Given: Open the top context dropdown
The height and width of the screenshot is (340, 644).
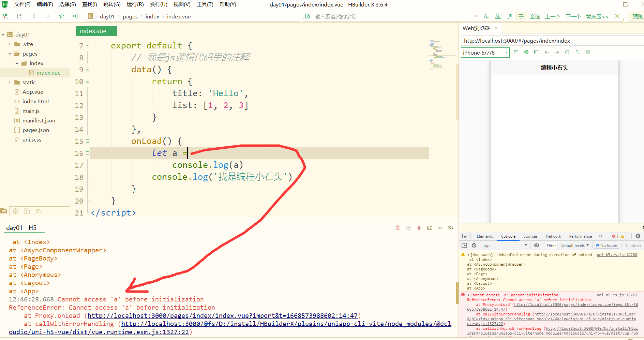Looking at the screenshot, I should point(505,245).
